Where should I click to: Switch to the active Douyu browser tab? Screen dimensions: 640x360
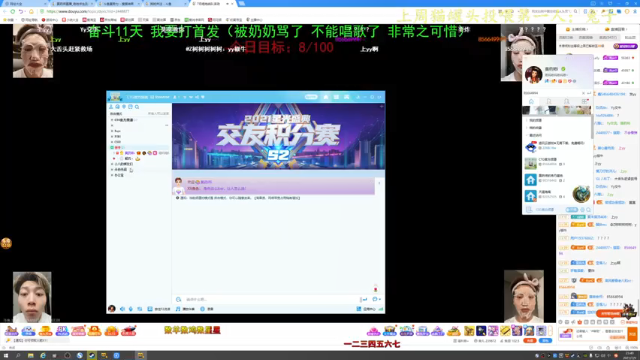click(212, 3)
